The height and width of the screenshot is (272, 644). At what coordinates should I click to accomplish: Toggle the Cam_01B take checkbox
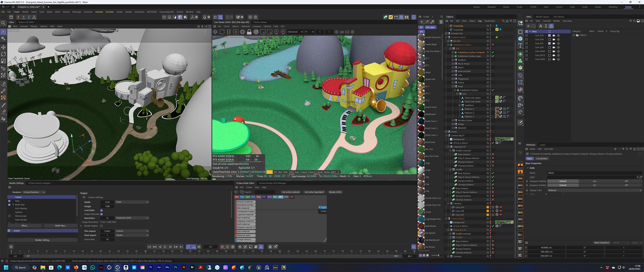(549, 40)
